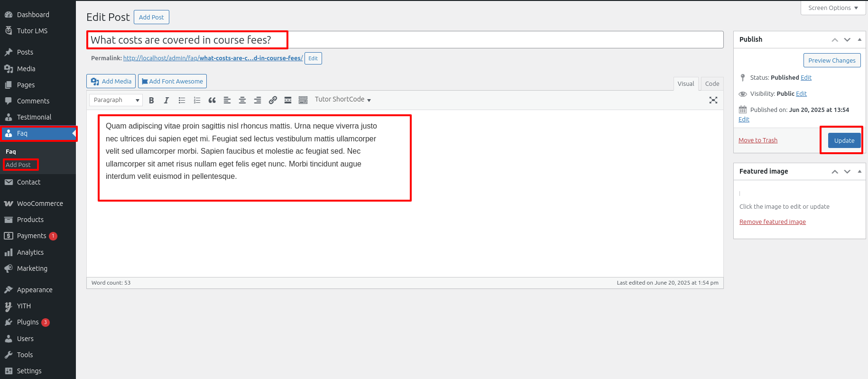The width and height of the screenshot is (868, 379).
Task: Center align the paragraph text
Action: click(242, 100)
